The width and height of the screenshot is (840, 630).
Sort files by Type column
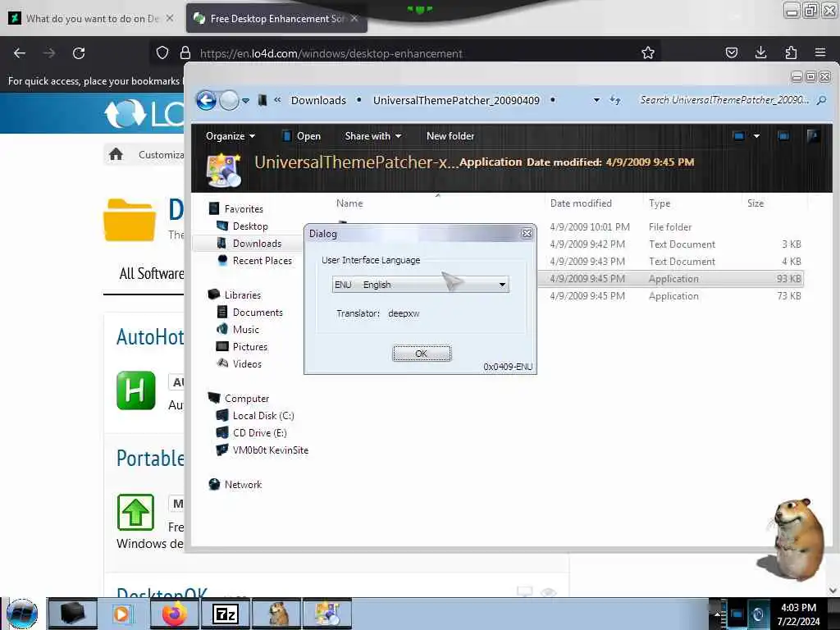click(660, 203)
